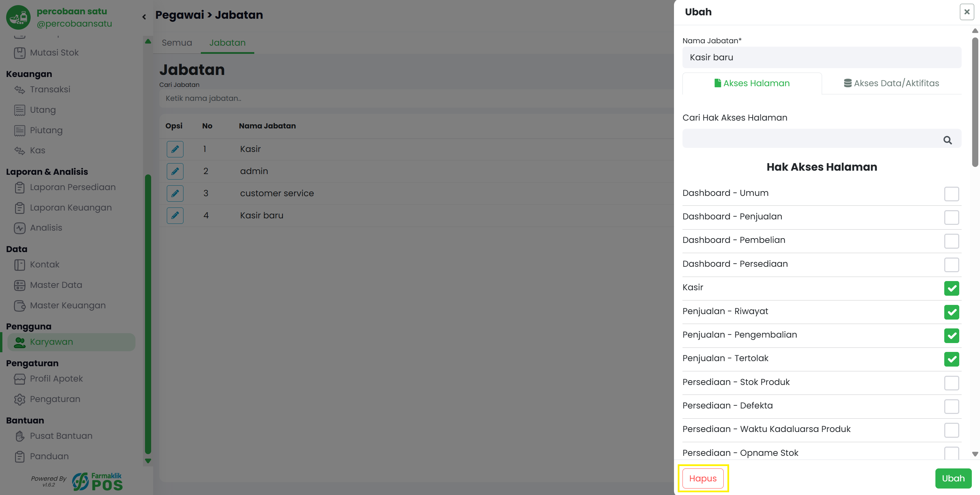Click the Farmaklik POS logo
Image resolution: width=980 pixels, height=495 pixels.
coord(97,481)
